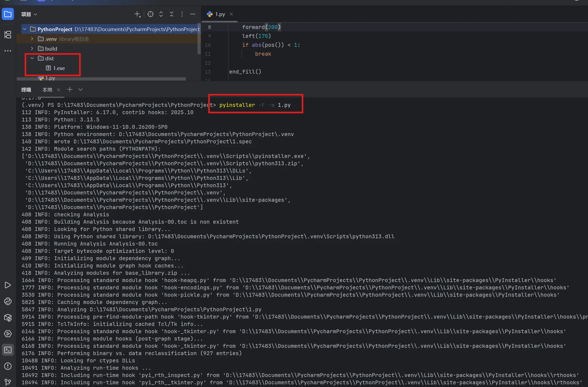Expand the .venv library root folder

click(32, 39)
